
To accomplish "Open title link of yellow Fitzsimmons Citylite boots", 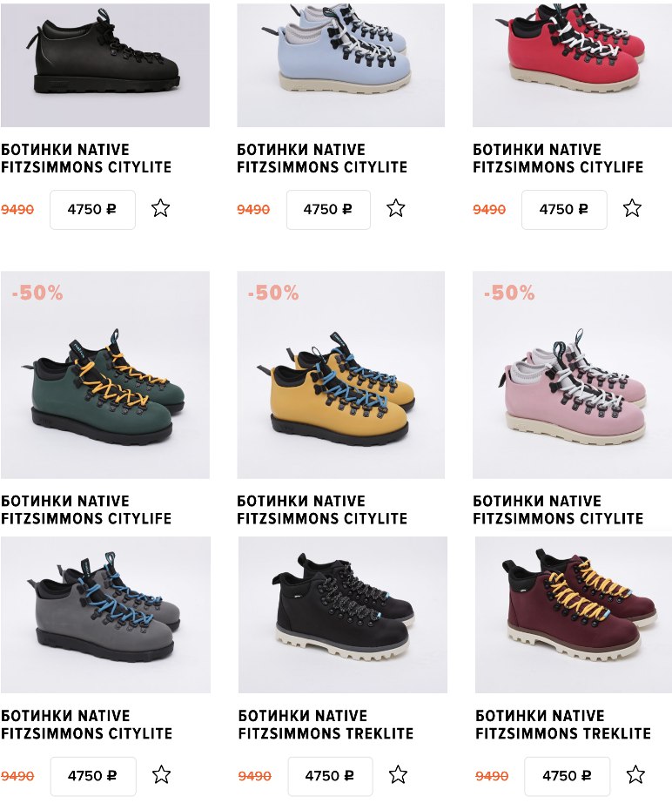I will (322, 509).
